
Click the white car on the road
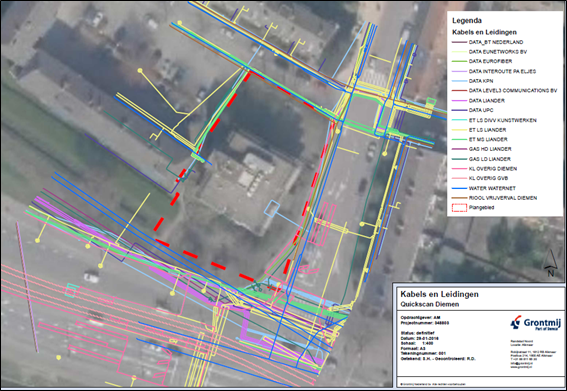(x=91, y=277)
